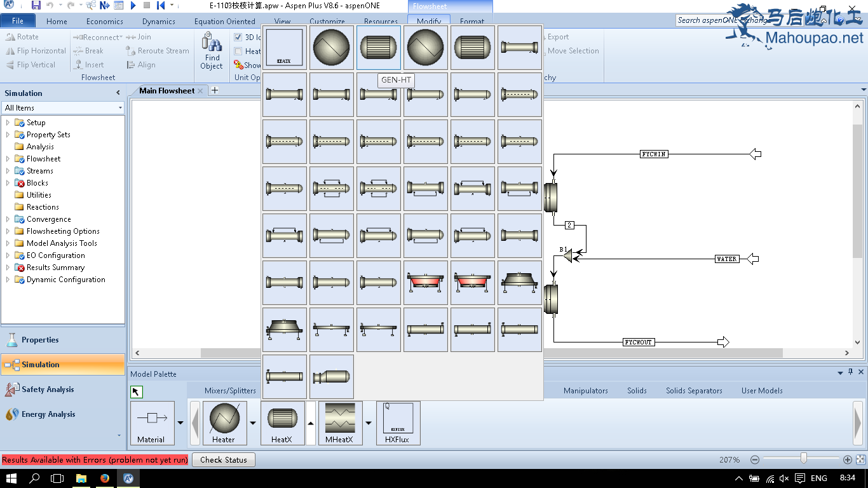Switch to the Properties environment
Viewport: 868px width, 488px height.
[x=63, y=340]
